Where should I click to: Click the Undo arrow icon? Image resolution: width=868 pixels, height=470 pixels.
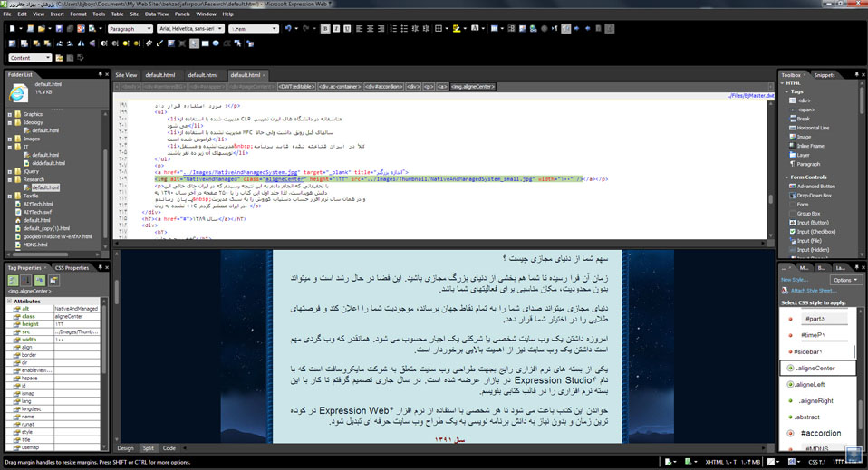point(288,28)
